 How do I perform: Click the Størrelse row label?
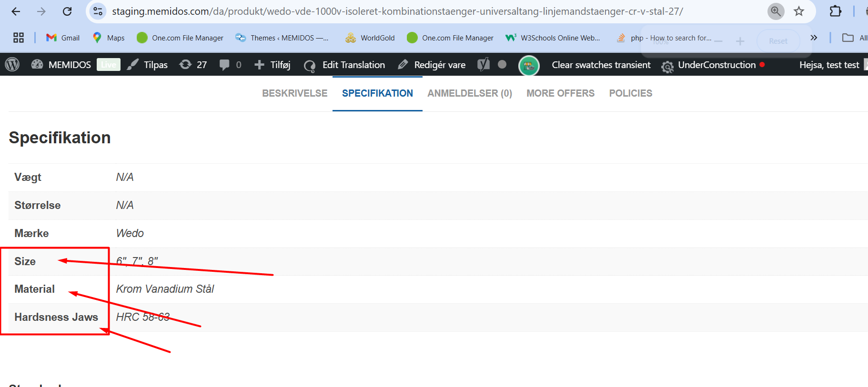point(38,205)
